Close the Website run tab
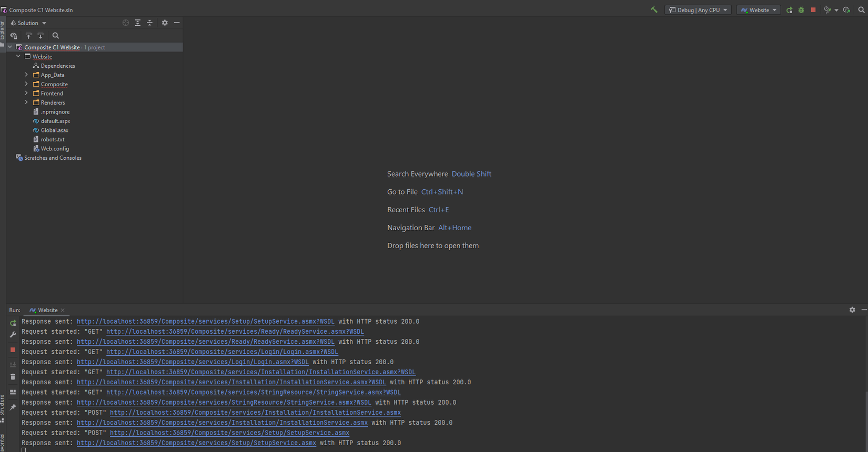This screenshot has width=868, height=452. tap(63, 310)
